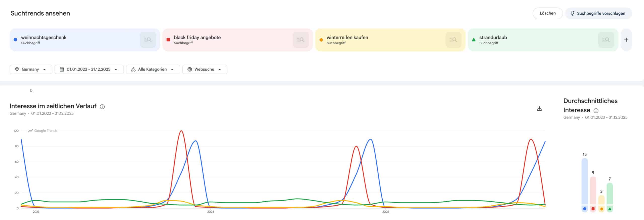Expand the Websuche search type dropdown arrow
This screenshot has height=220, width=644.
(220, 70)
